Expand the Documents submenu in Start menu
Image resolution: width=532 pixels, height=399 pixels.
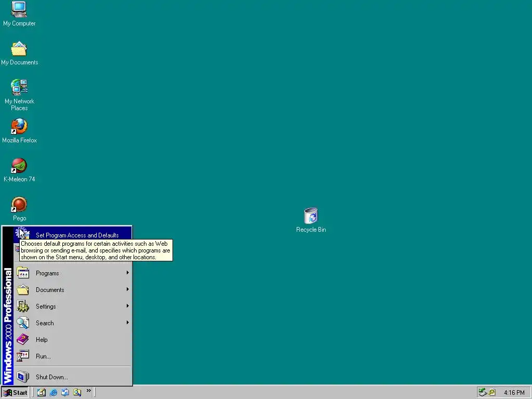coord(73,290)
